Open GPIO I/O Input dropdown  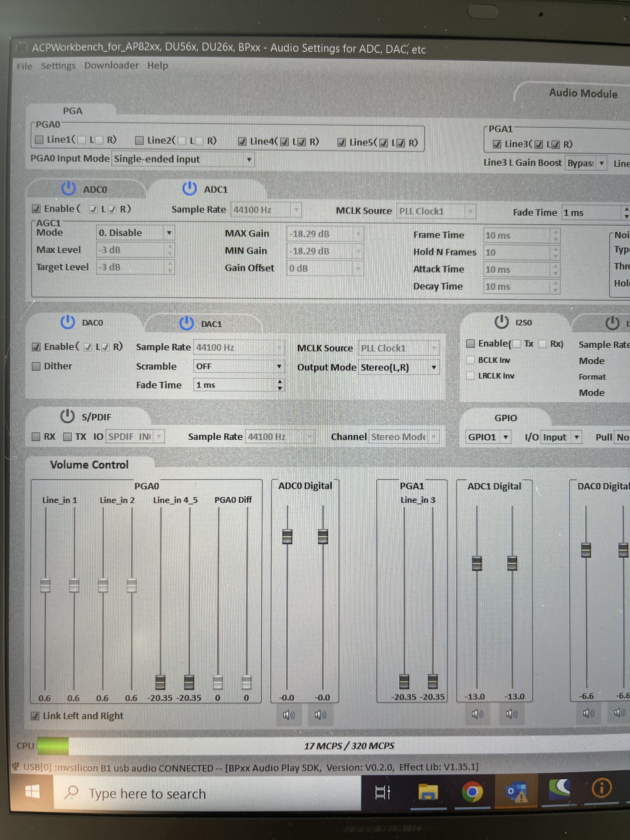pos(561,437)
